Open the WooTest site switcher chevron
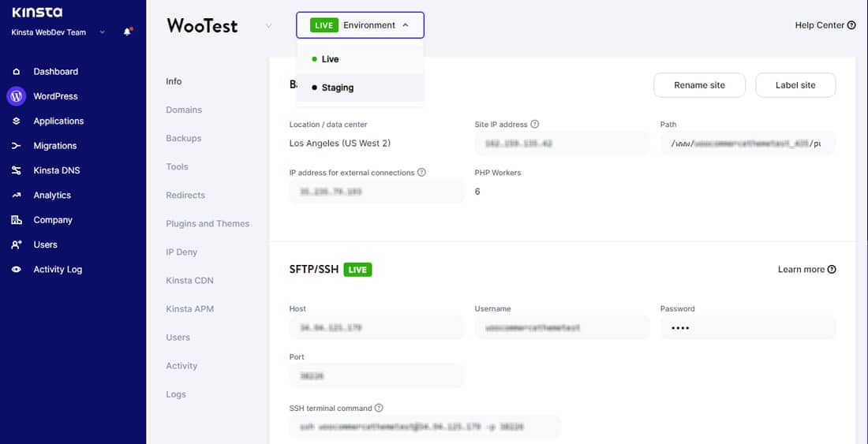This screenshot has height=444, width=868. [268, 26]
